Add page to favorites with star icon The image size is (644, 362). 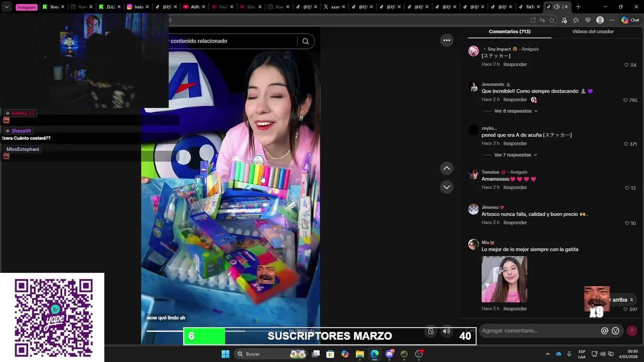pyautogui.click(x=552, y=20)
